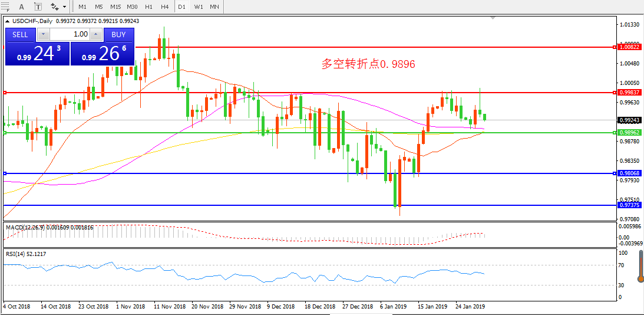The width and height of the screenshot is (644, 315).
Task: Select the MN monthly timeframe
Action: (214, 6)
